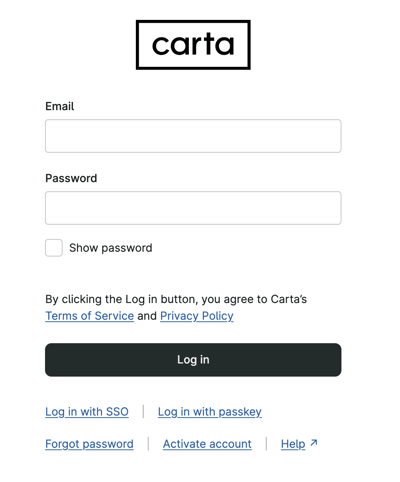Click the divider between Forgot password and Activate account
Image resolution: width=400 pixels, height=482 pixels.
pyautogui.click(x=148, y=444)
